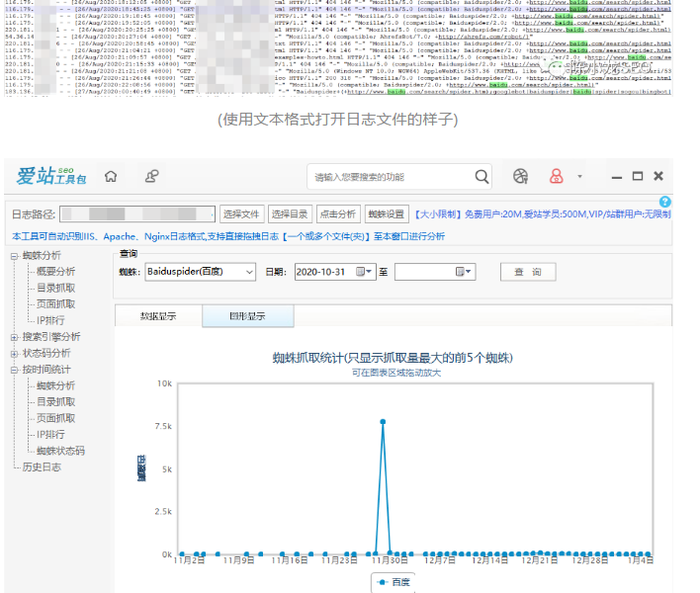Collapse the 蜘蛛分析 tree node
This screenshot has height=593, width=700.
[x=14, y=256]
